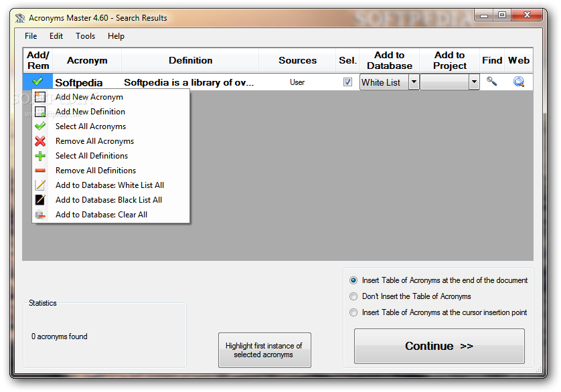Image resolution: width=561 pixels, height=392 pixels.
Task: Choose Select All Acronyms menu entry
Action: click(111, 126)
